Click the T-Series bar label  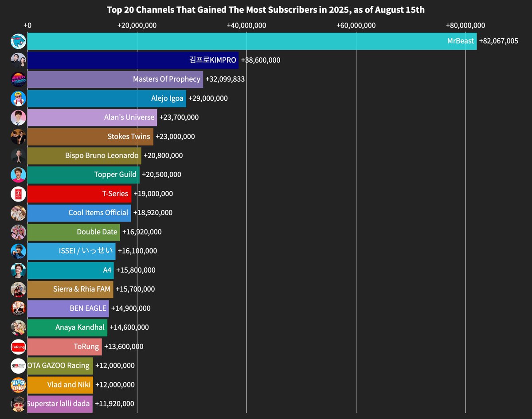[x=115, y=194]
